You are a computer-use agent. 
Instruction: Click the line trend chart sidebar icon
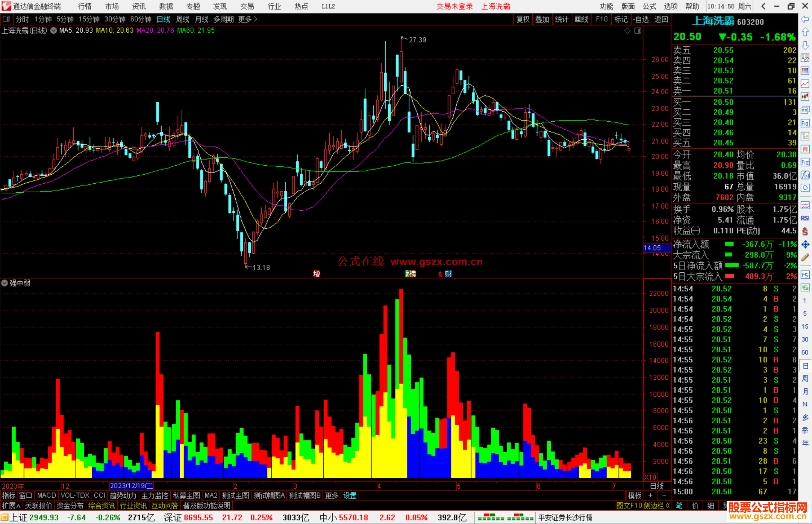pyautogui.click(x=805, y=83)
